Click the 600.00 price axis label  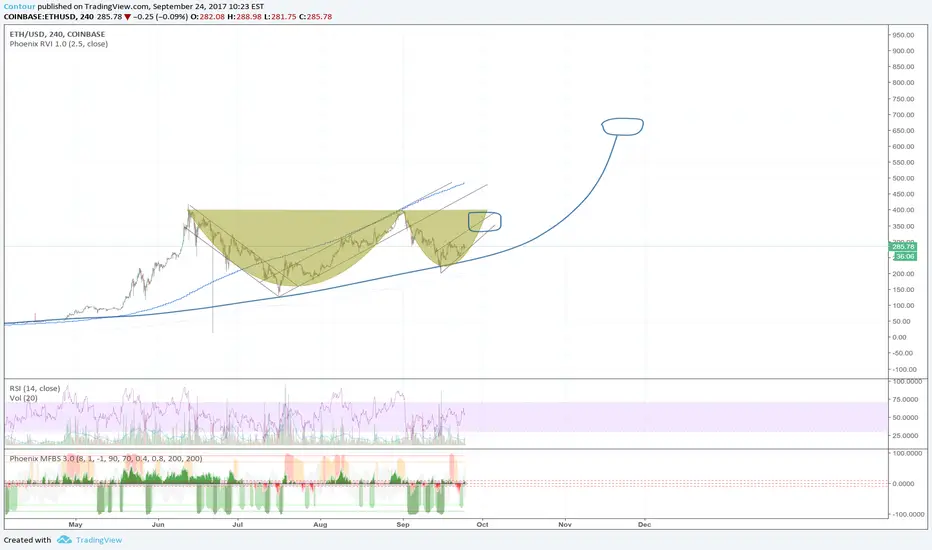[x=903, y=146]
